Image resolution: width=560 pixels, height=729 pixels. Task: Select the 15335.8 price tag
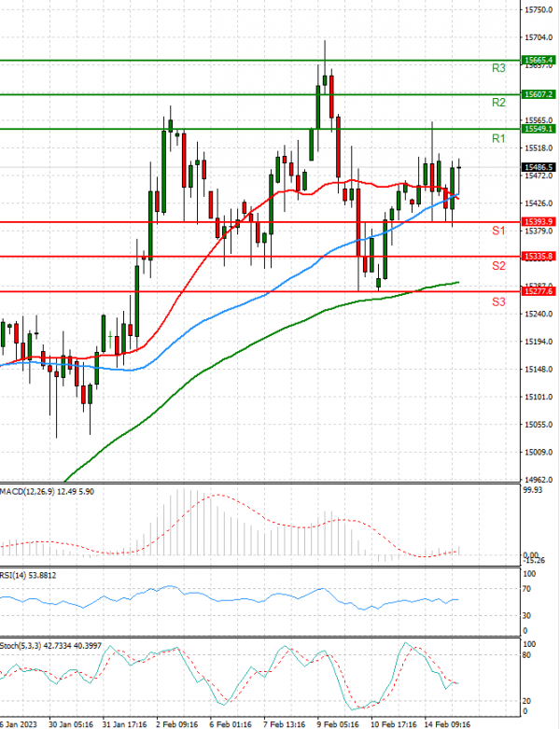coord(539,256)
